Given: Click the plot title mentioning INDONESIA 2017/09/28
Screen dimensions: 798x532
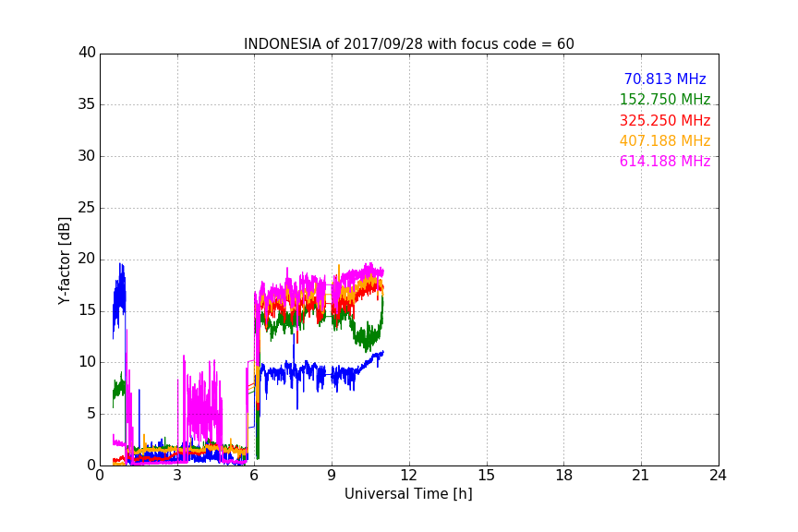Looking at the screenshot, I should point(408,44).
